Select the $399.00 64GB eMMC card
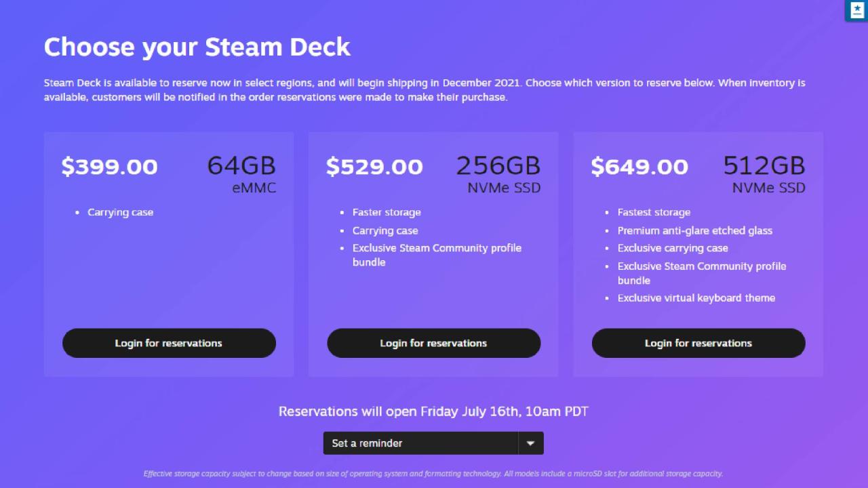Image resolution: width=868 pixels, height=488 pixels. pyautogui.click(x=168, y=254)
